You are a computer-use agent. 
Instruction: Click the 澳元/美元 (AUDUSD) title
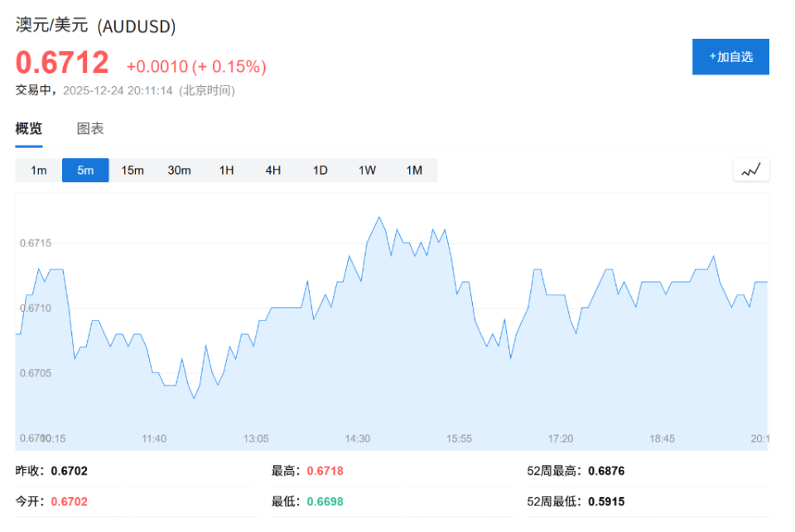(96, 26)
